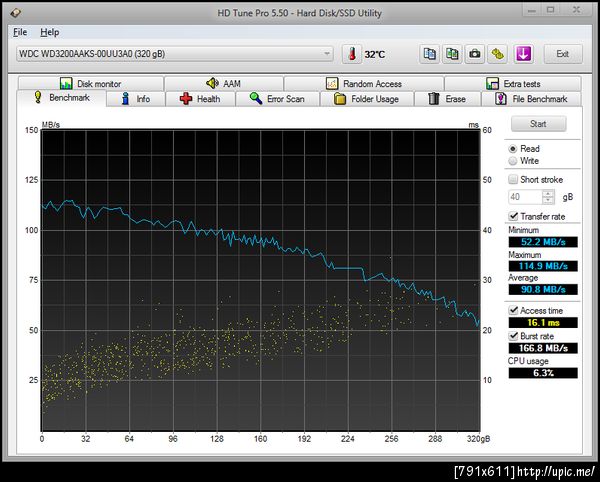Click the thermometer temperature icon
Image resolution: width=600 pixels, height=482 pixels.
352,54
